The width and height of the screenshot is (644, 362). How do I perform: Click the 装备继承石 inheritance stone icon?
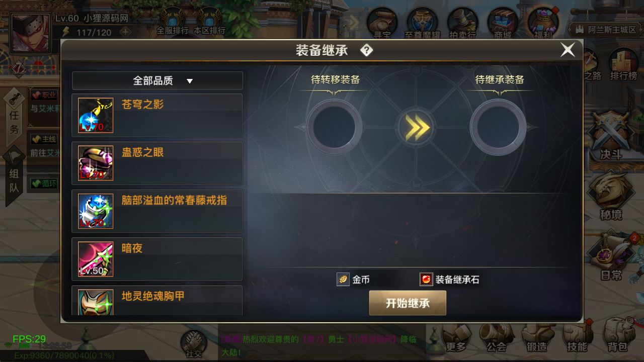(426, 280)
